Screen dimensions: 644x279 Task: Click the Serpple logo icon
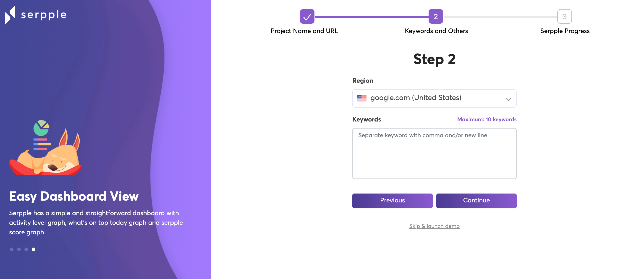coord(10,15)
